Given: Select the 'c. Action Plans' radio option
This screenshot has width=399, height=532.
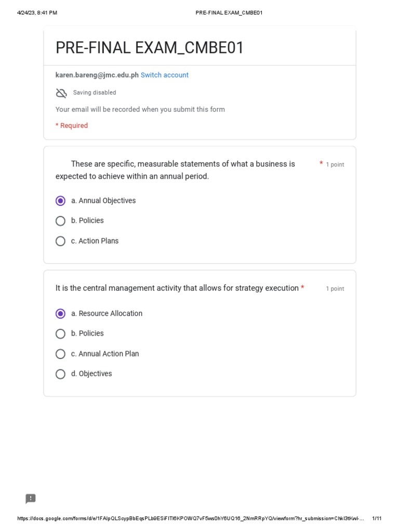Looking at the screenshot, I should click(x=61, y=241).
